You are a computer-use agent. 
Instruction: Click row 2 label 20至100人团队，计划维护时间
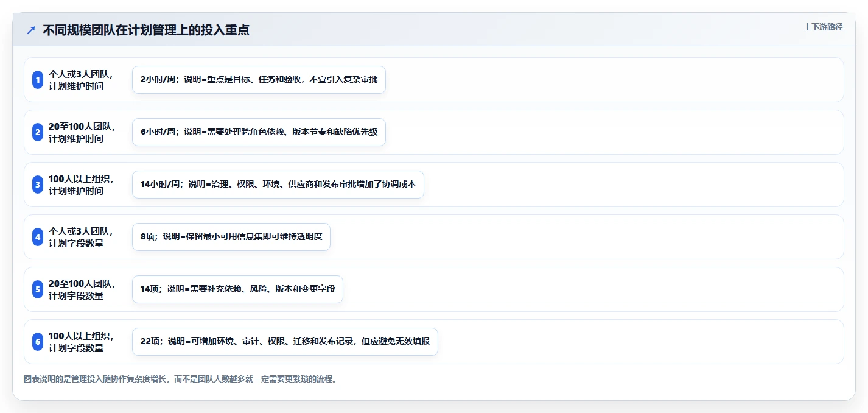pos(82,132)
